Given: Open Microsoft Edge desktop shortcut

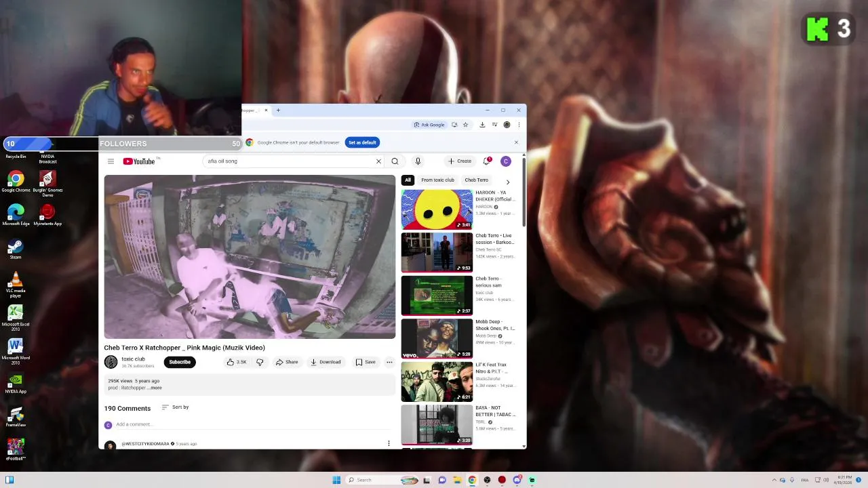Looking at the screenshot, I should 16,215.
